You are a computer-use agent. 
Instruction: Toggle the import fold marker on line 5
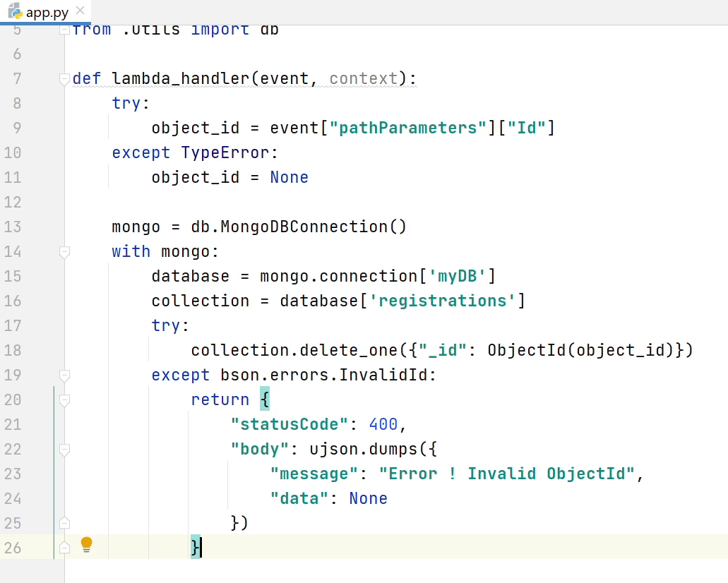[64, 30]
